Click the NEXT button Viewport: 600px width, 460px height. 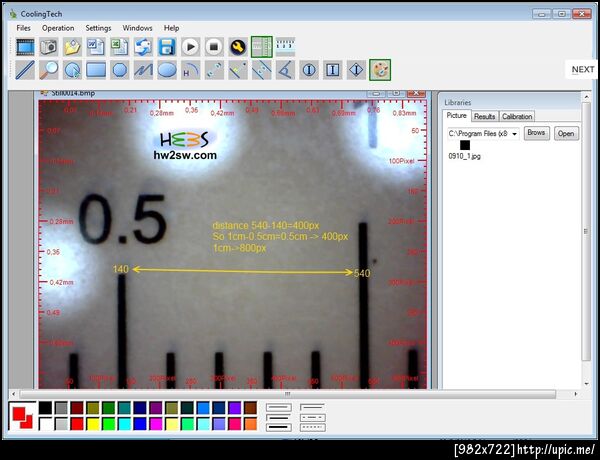click(583, 70)
